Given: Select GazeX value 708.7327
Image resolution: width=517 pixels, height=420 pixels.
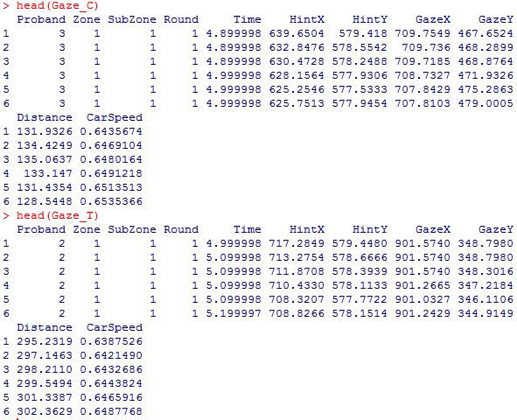Looking at the screenshot, I should 423,75.
